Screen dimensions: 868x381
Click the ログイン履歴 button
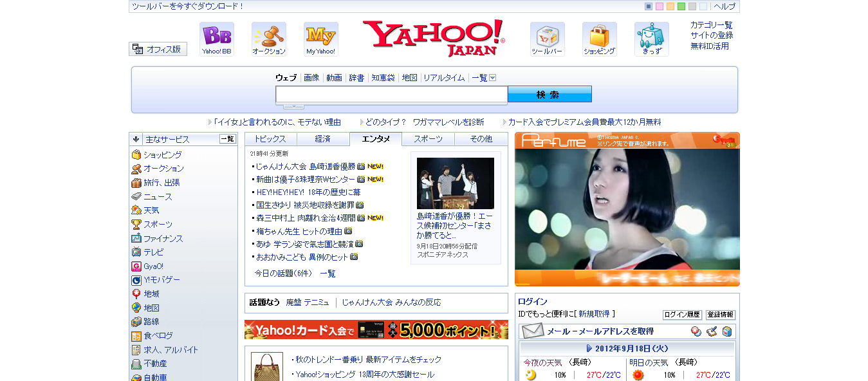tap(682, 315)
